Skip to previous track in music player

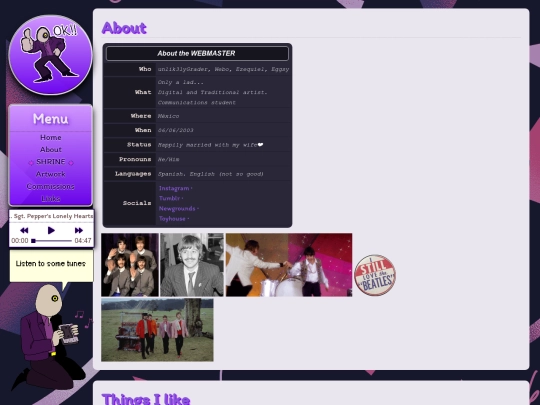(x=24, y=230)
